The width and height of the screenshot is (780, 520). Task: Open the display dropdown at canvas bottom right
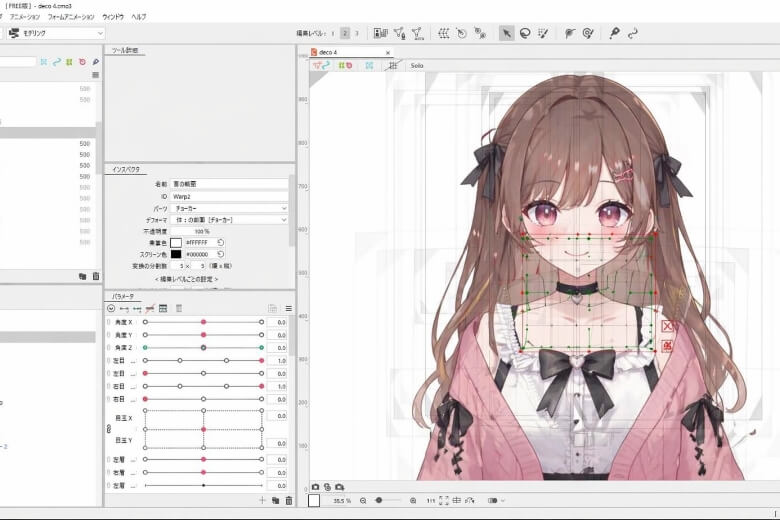[x=496, y=501]
